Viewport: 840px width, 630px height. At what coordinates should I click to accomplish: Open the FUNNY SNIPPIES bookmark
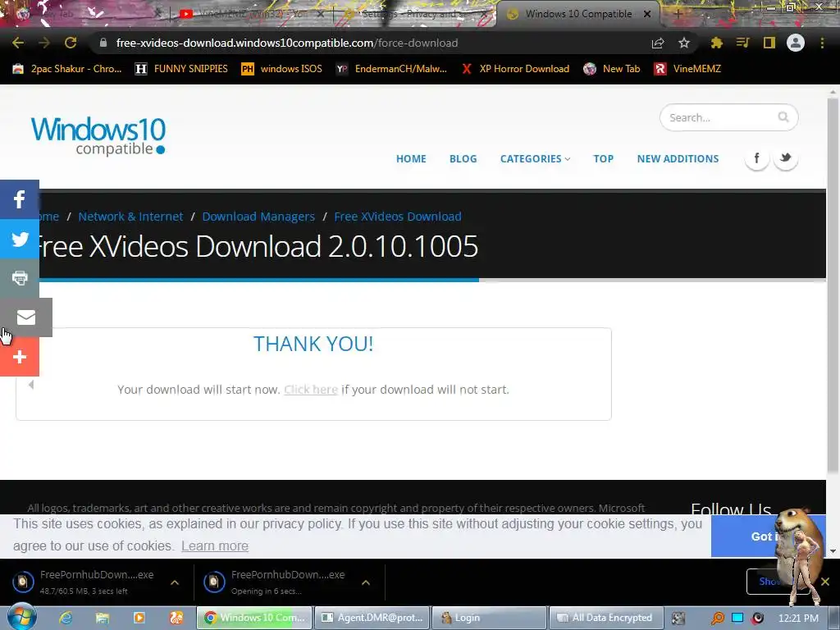[x=181, y=69]
